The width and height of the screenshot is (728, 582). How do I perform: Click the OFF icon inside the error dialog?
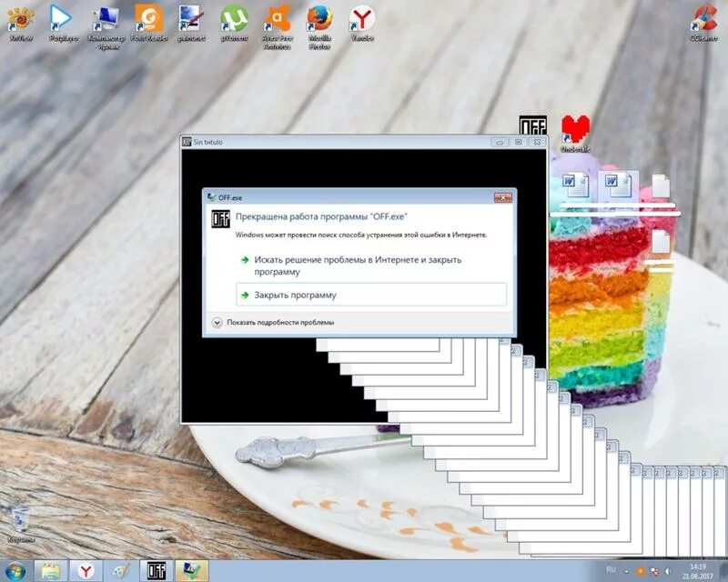click(220, 218)
